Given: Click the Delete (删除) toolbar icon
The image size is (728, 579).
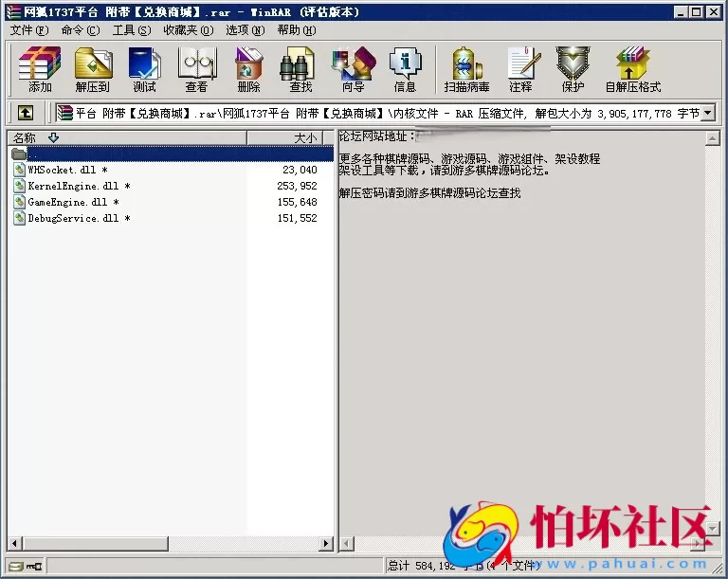Looking at the screenshot, I should pyautogui.click(x=249, y=69).
